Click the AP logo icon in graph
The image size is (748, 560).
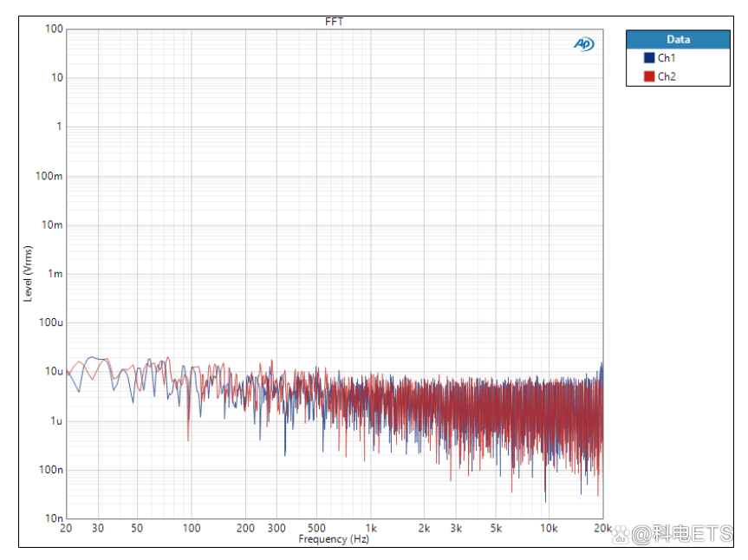584,44
